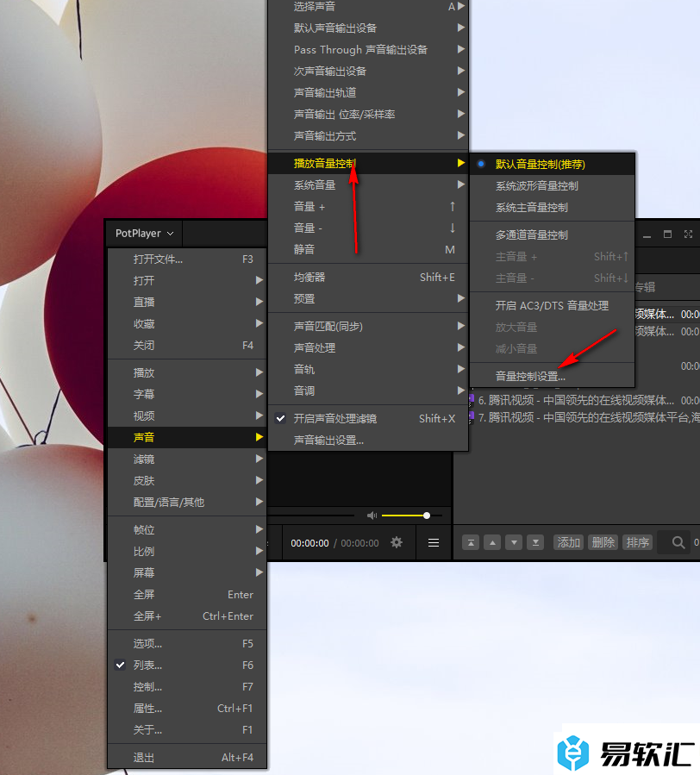
Task: Toggle playlist with the three-line icon
Action: (x=434, y=543)
